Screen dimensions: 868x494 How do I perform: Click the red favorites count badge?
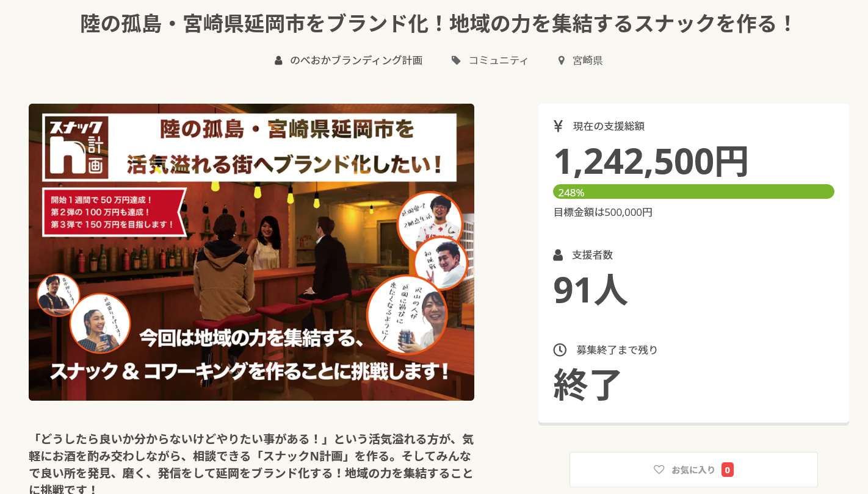coord(727,470)
